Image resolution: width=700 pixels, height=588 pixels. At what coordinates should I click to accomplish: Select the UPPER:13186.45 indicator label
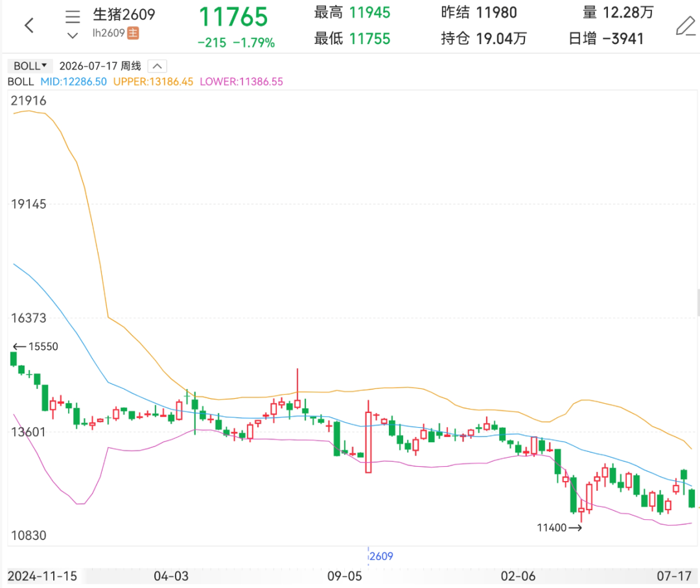coord(153,82)
